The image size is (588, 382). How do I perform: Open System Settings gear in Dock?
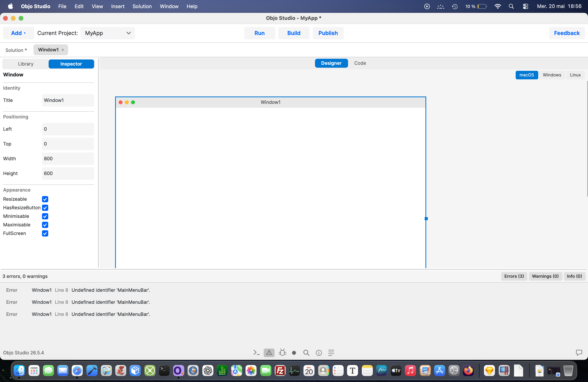(x=454, y=371)
